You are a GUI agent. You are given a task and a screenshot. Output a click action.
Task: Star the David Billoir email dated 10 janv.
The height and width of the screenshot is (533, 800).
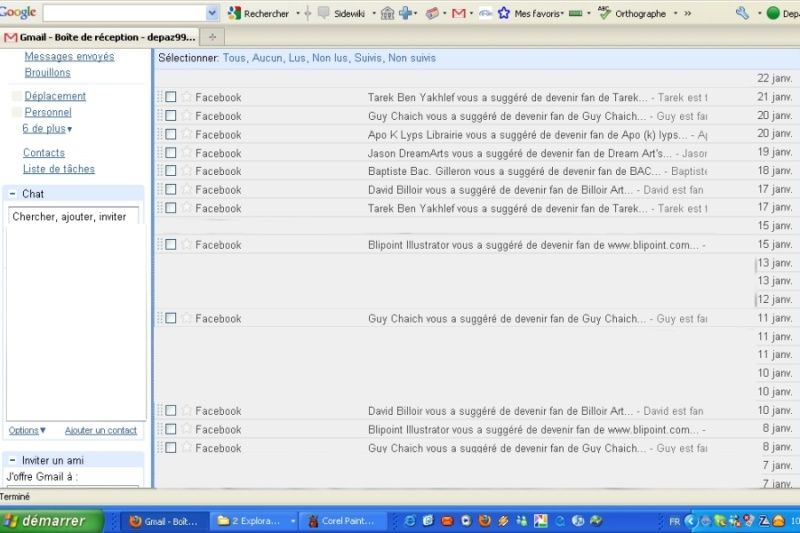coord(186,411)
